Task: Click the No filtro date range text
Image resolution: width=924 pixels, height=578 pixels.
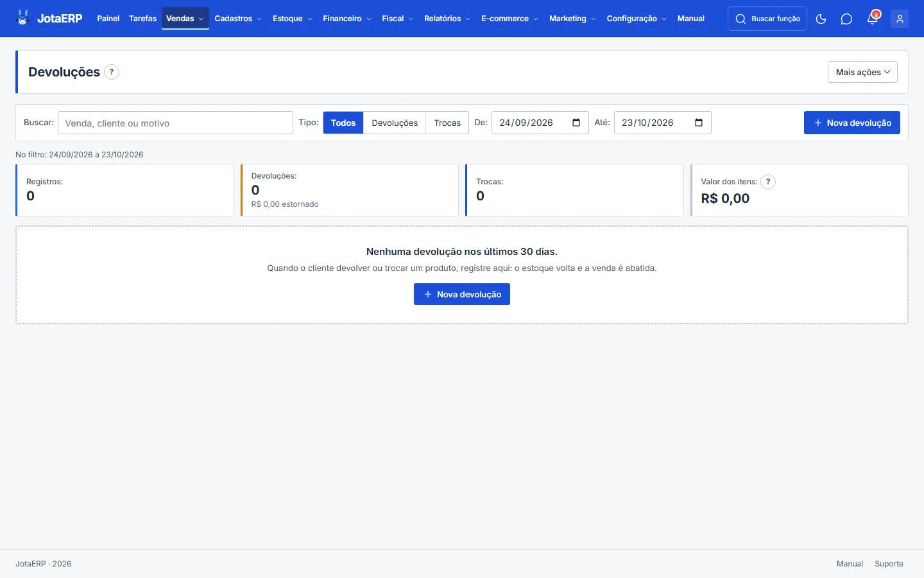Action: pos(80,155)
